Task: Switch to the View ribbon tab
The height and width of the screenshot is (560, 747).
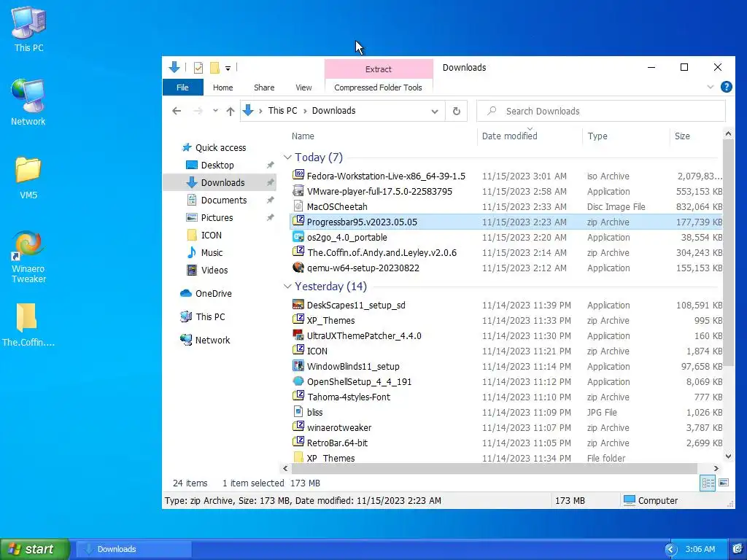Action: pos(303,87)
